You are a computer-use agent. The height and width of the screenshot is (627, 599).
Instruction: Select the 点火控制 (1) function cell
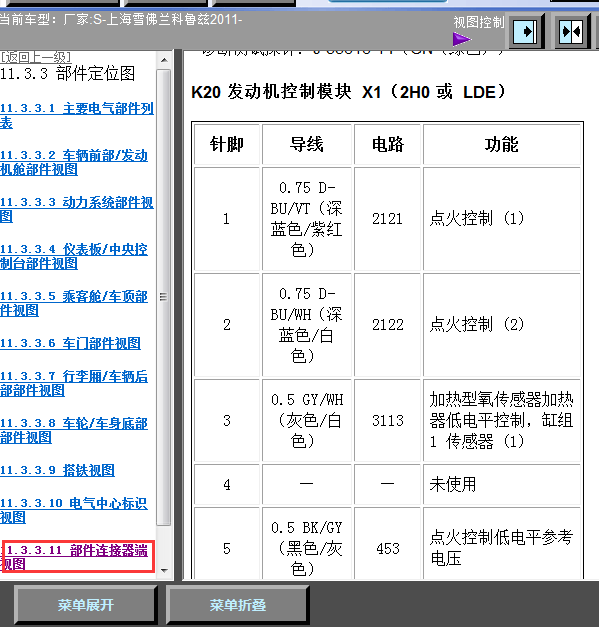501,219
